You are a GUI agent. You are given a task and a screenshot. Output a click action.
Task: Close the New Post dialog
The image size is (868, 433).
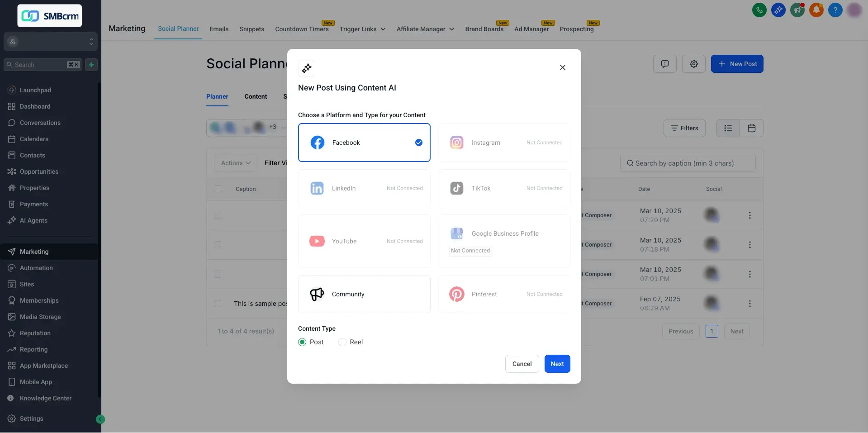[562, 67]
